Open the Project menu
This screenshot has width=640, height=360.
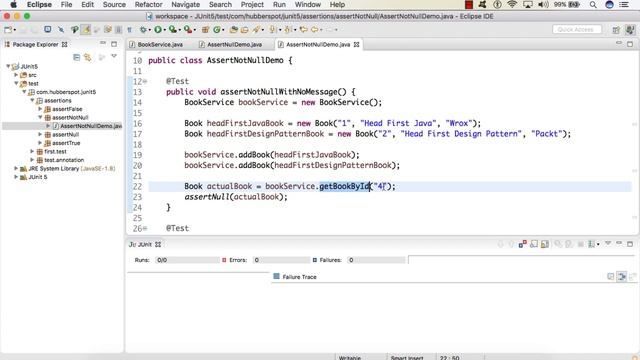[252, 4]
